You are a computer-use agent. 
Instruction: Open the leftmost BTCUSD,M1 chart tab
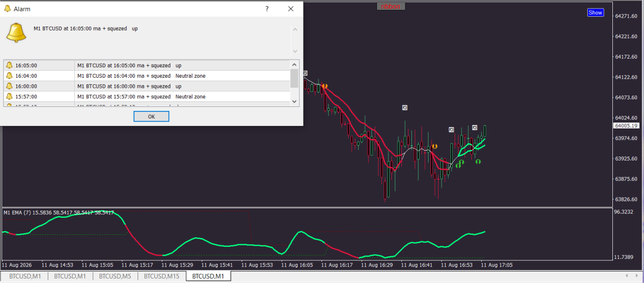(25, 276)
